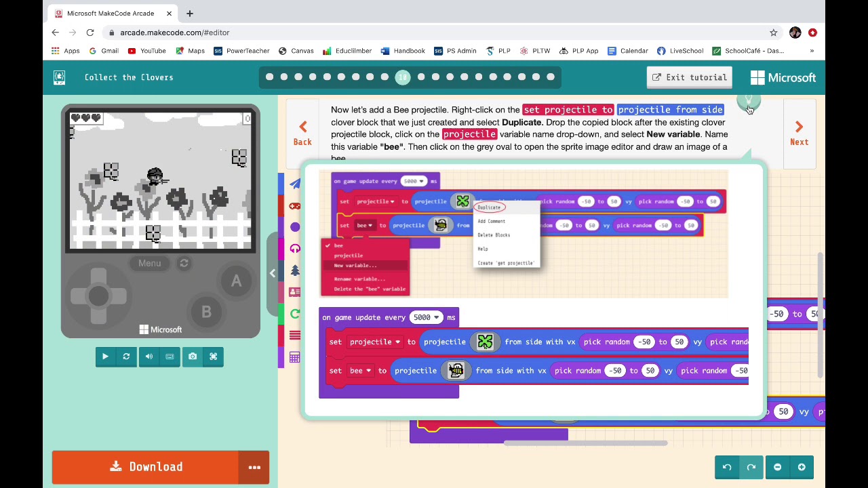Open the Math category with calculator icon
Image resolution: width=868 pixels, height=488 pixels.
tap(294, 357)
